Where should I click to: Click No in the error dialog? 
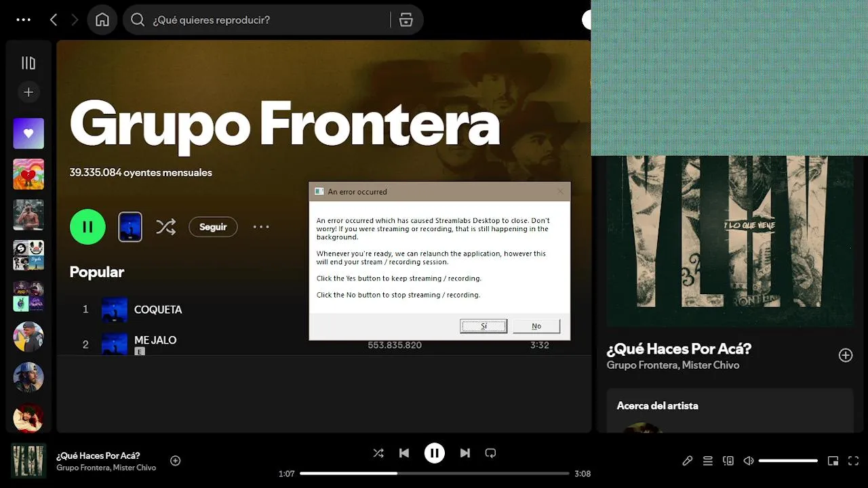click(536, 326)
